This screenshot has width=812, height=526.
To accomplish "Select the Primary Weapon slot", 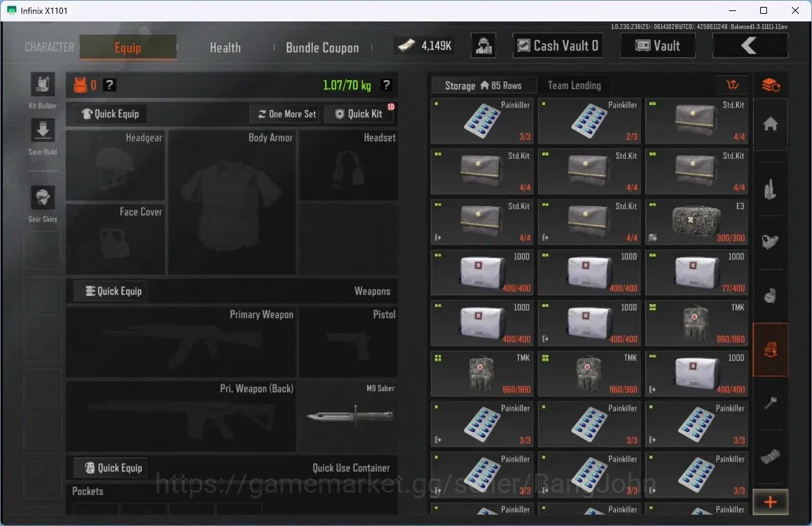I will pyautogui.click(x=181, y=341).
